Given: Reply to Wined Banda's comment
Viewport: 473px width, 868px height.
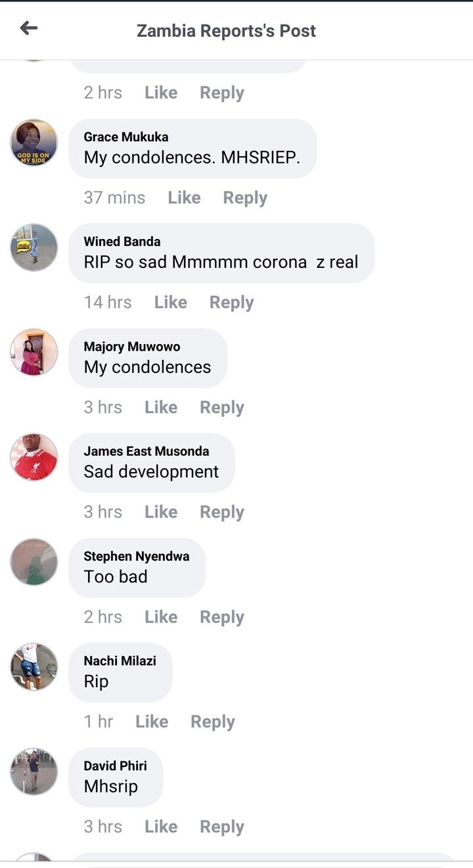Looking at the screenshot, I should point(231,303).
